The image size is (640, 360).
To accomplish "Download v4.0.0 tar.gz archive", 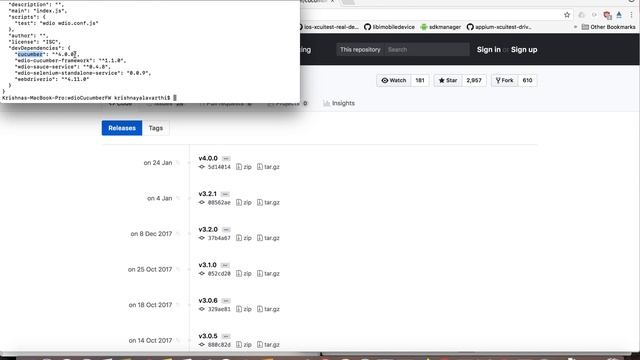I will 268,167.
